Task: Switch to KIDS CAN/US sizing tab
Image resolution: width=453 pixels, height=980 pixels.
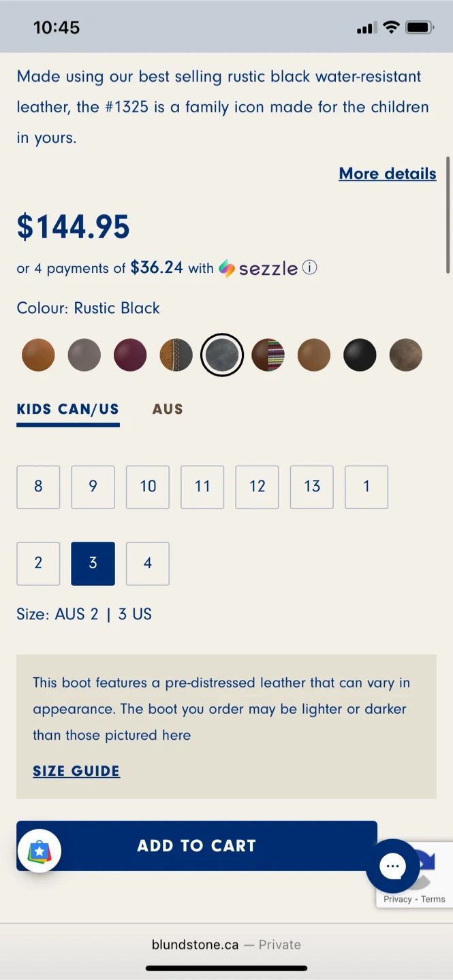Action: pyautogui.click(x=68, y=410)
